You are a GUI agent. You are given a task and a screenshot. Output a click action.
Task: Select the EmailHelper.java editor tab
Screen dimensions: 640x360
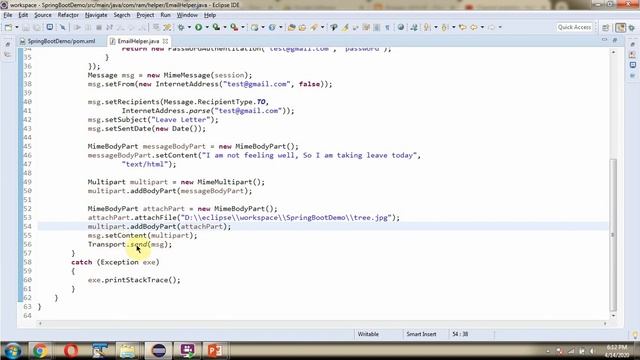tap(138, 41)
